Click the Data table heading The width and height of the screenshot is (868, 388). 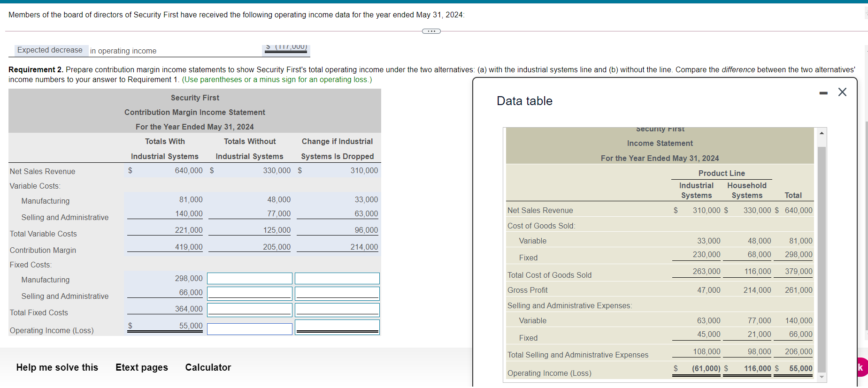524,101
